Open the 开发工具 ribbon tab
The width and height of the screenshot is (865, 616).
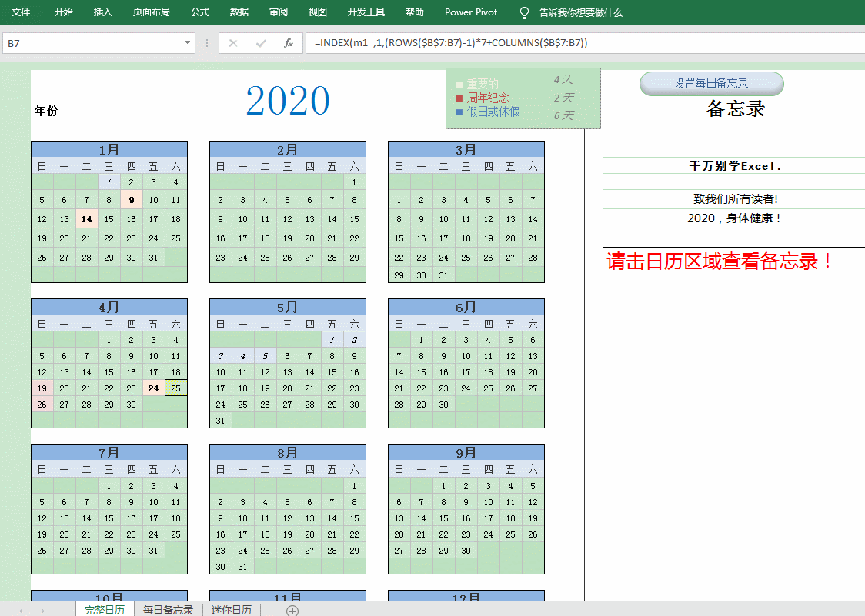[366, 12]
